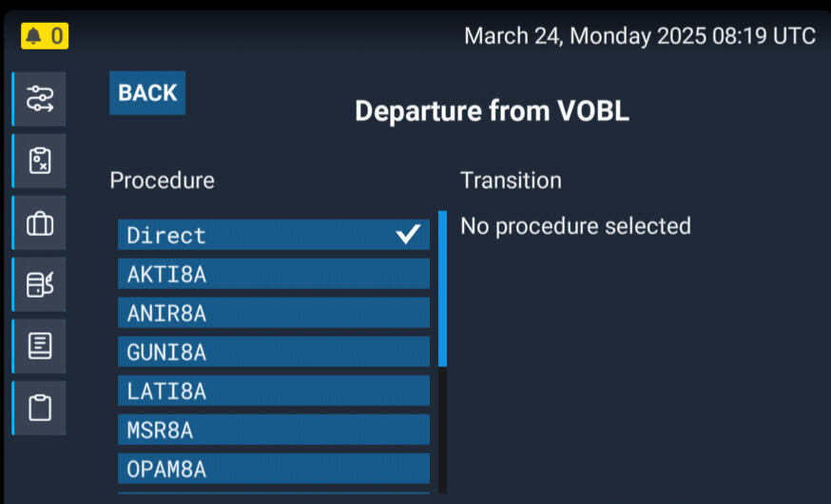Click the BACK button
831x504 pixels.
click(147, 93)
